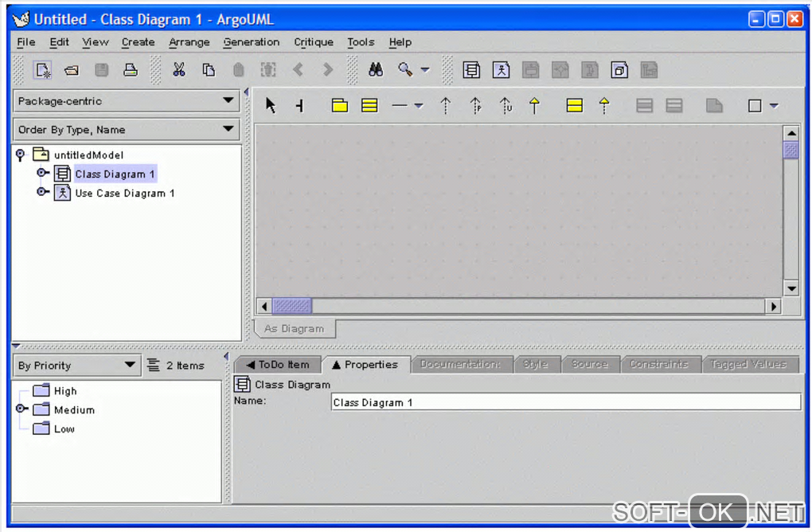The image size is (812, 532).
Task: Open the Zoom dropdown arrow
Action: 425,70
